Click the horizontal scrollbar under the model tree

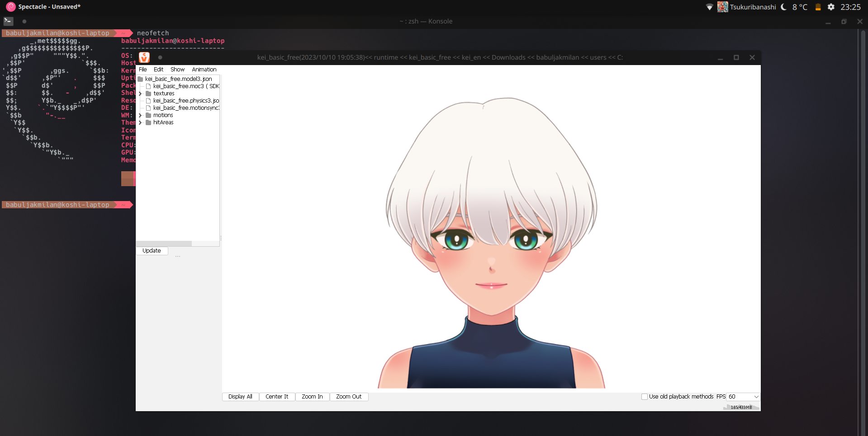(x=164, y=243)
